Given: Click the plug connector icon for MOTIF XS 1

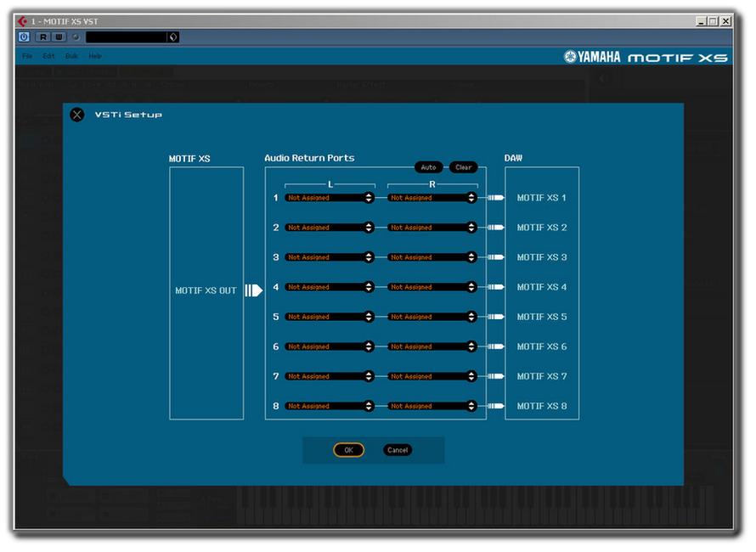Looking at the screenshot, I should (496, 198).
